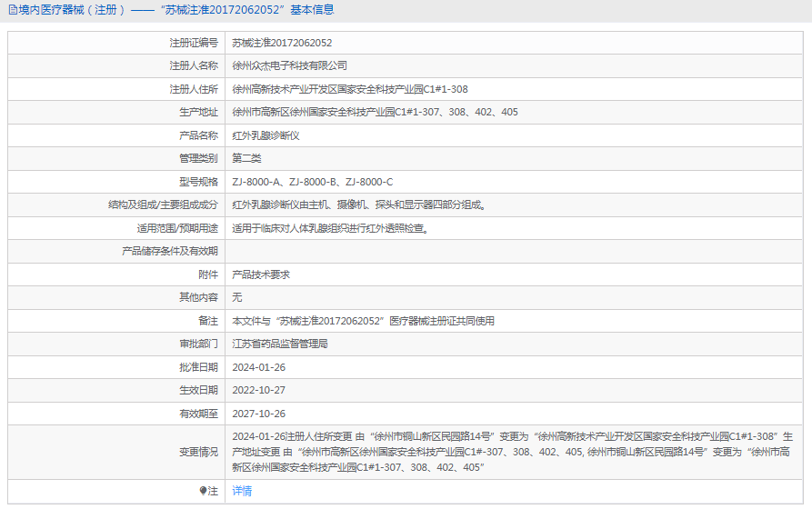Click the 变更情况 label

[199, 452]
